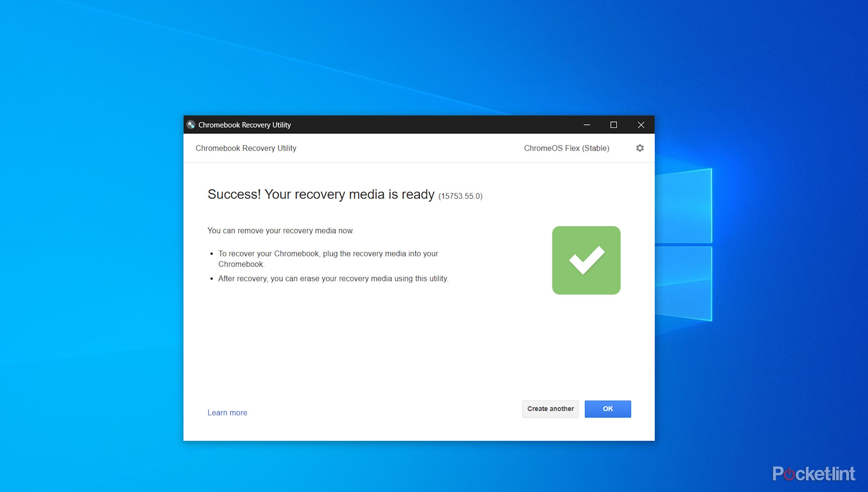This screenshot has height=492, width=868.
Task: Click the Create another button
Action: 550,409
